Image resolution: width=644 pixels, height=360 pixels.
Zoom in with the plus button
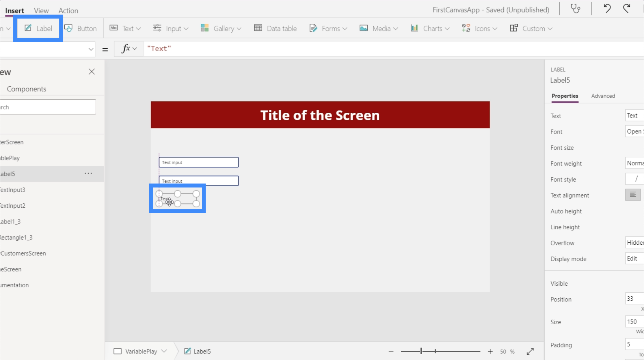click(490, 351)
